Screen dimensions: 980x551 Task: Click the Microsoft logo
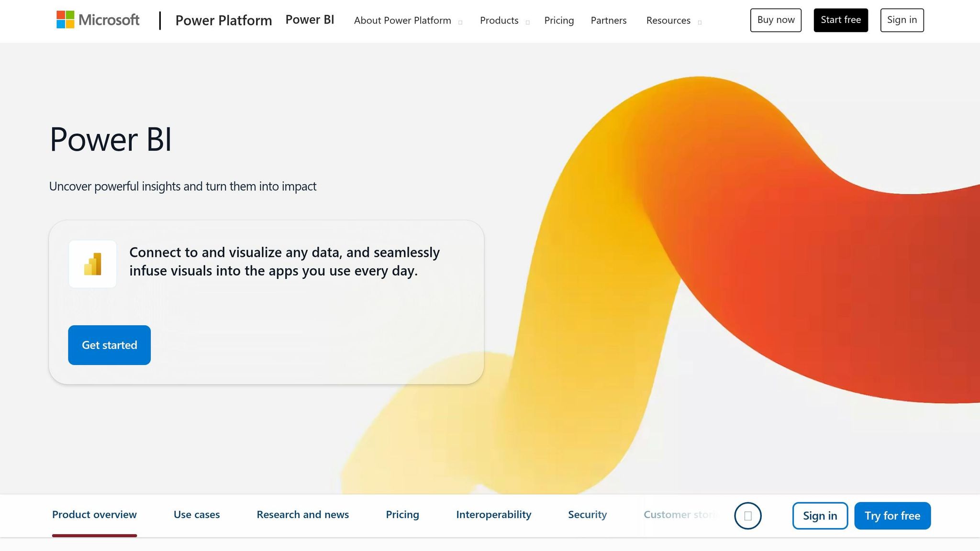tap(97, 20)
